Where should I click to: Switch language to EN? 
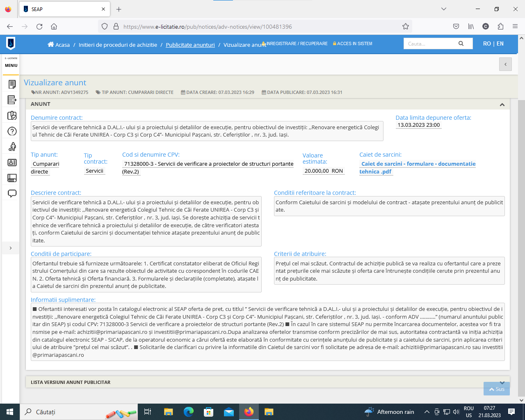[x=500, y=43]
